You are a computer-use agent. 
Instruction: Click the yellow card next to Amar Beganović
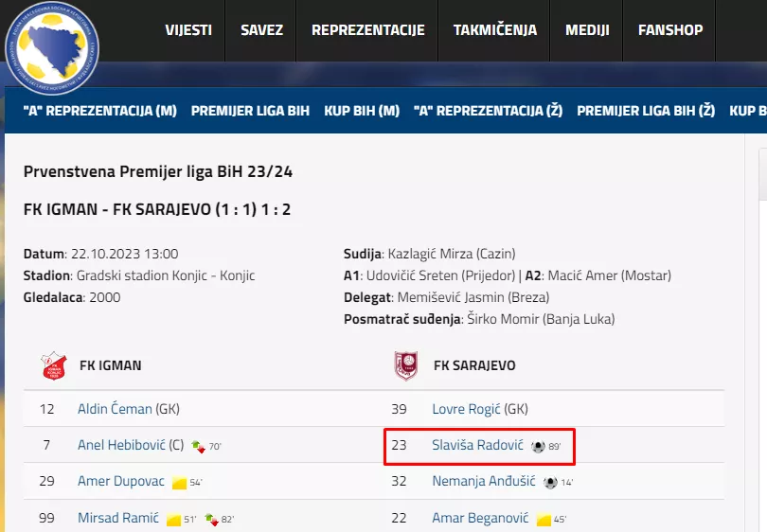point(544,519)
